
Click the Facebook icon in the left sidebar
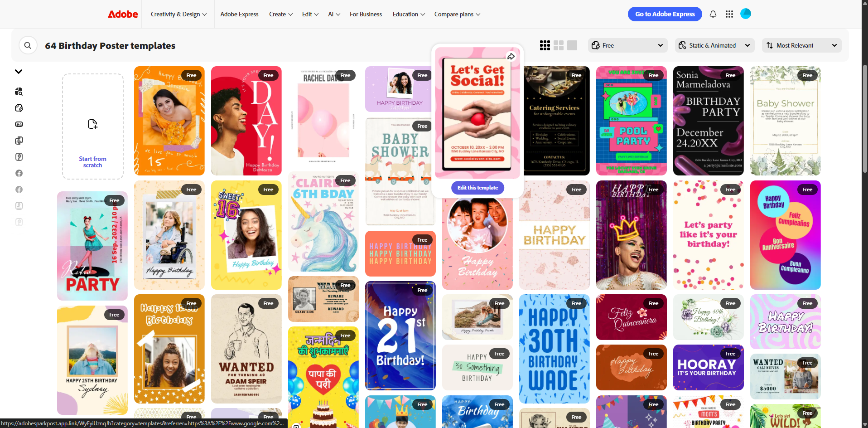coord(19,173)
